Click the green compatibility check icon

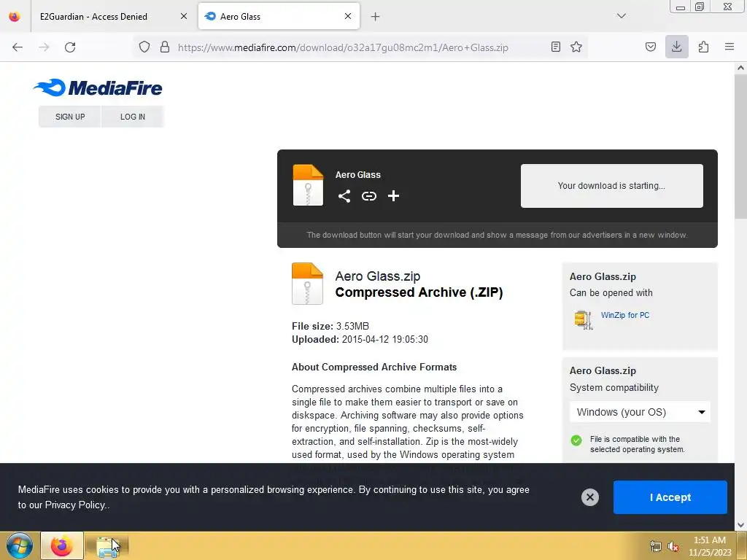[x=576, y=440]
